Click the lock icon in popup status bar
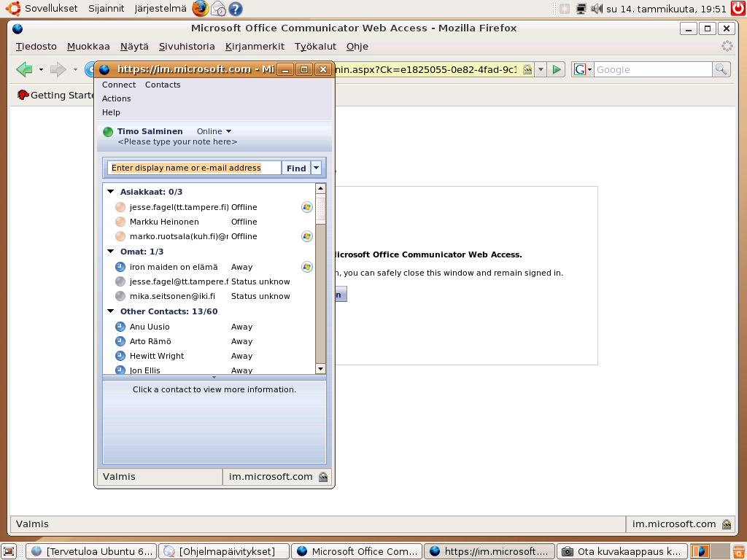This screenshot has height=560, width=747. 323,477
